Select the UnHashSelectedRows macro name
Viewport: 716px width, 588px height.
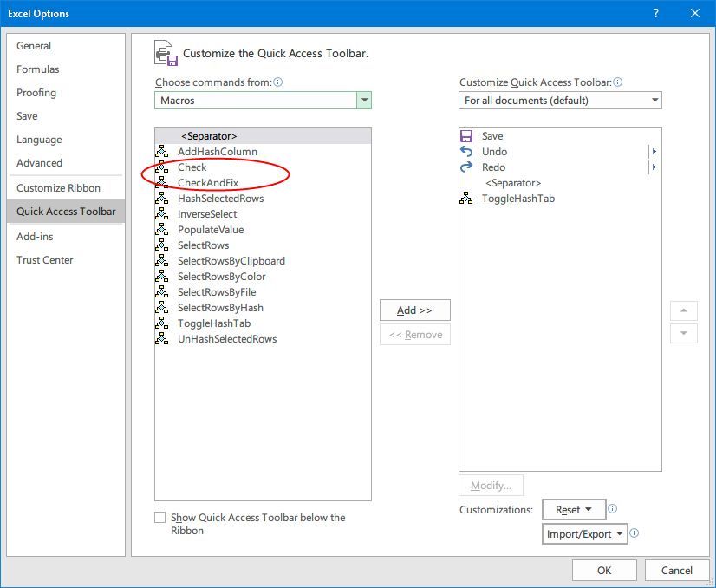[227, 338]
